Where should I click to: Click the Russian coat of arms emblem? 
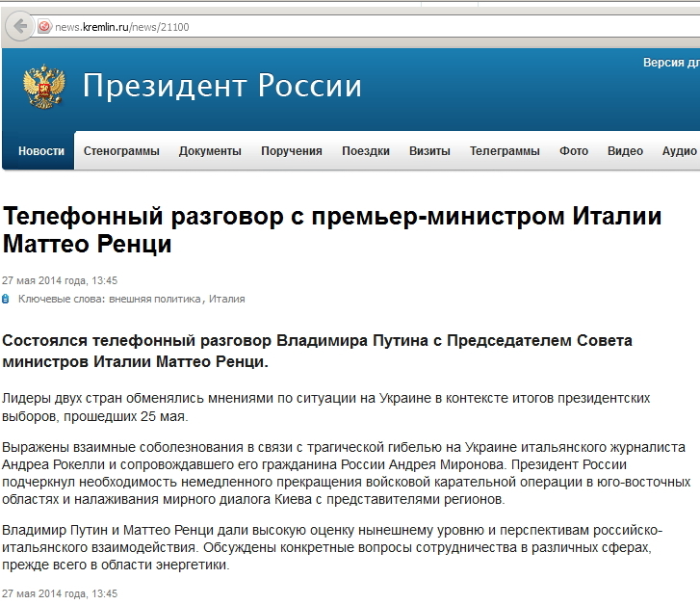pyautogui.click(x=43, y=87)
